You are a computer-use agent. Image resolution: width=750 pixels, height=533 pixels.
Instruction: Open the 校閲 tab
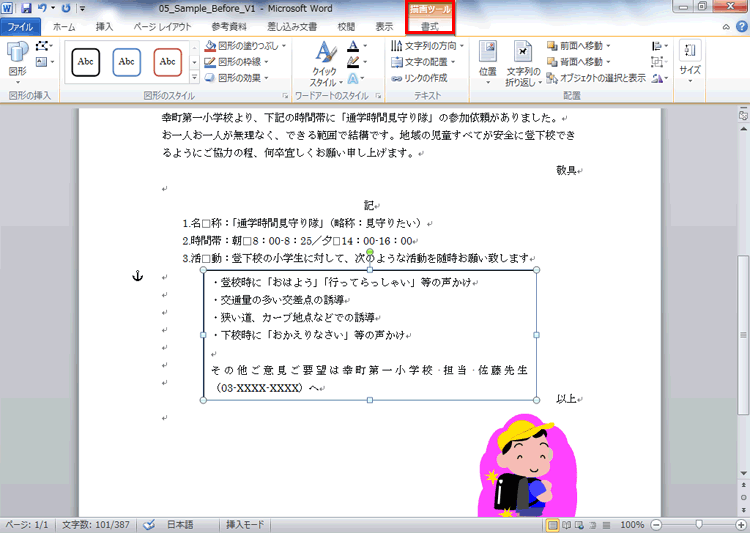pos(346,27)
